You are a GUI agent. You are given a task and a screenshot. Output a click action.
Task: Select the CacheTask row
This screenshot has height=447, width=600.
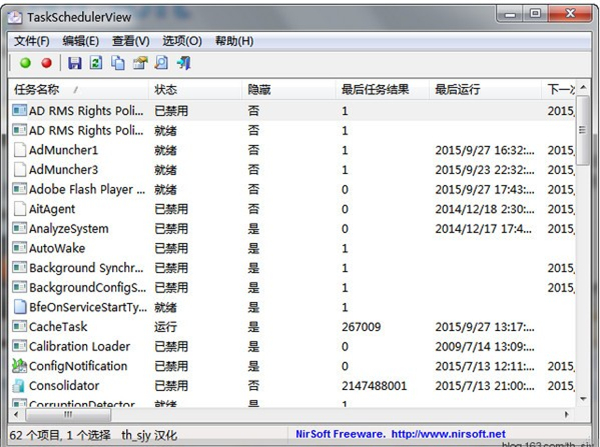click(60, 327)
